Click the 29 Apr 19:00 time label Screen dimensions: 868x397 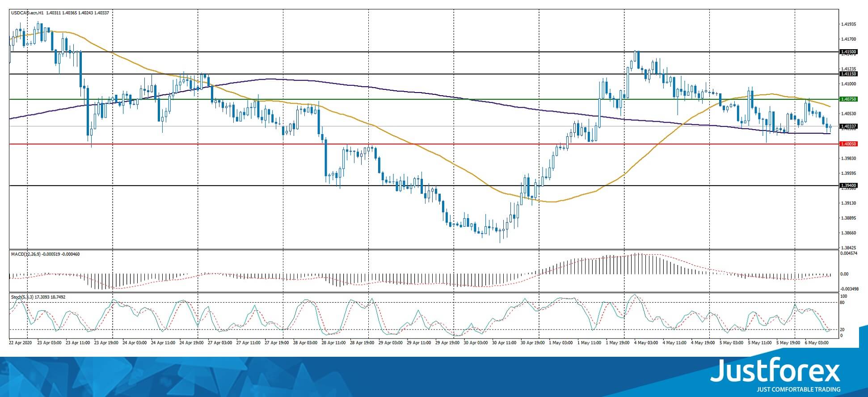pyautogui.click(x=448, y=343)
